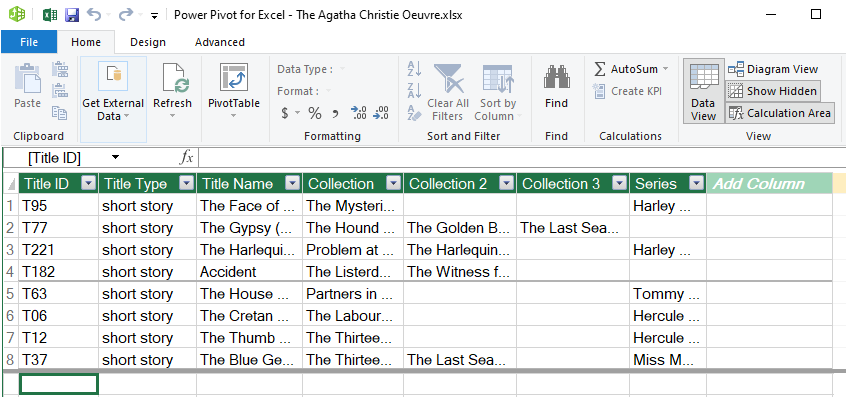Open Find with the binoculars icon
The image size is (846, 397).
(x=556, y=86)
